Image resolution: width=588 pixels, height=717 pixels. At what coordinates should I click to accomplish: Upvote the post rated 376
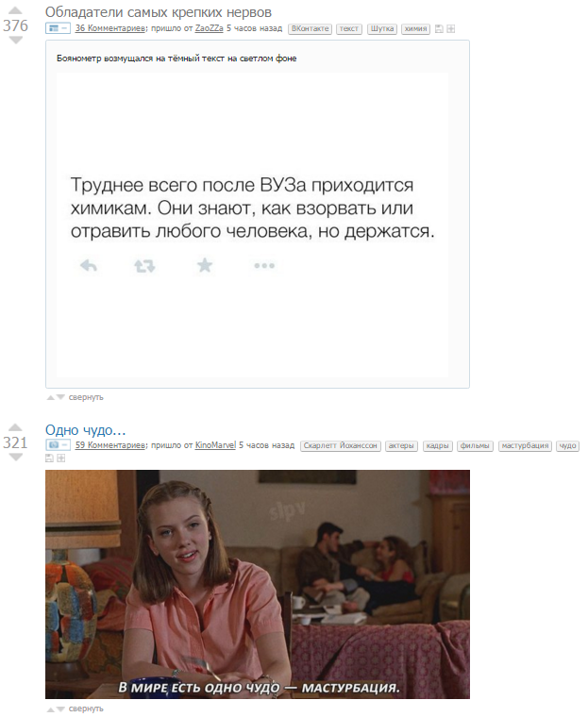[x=15, y=10]
